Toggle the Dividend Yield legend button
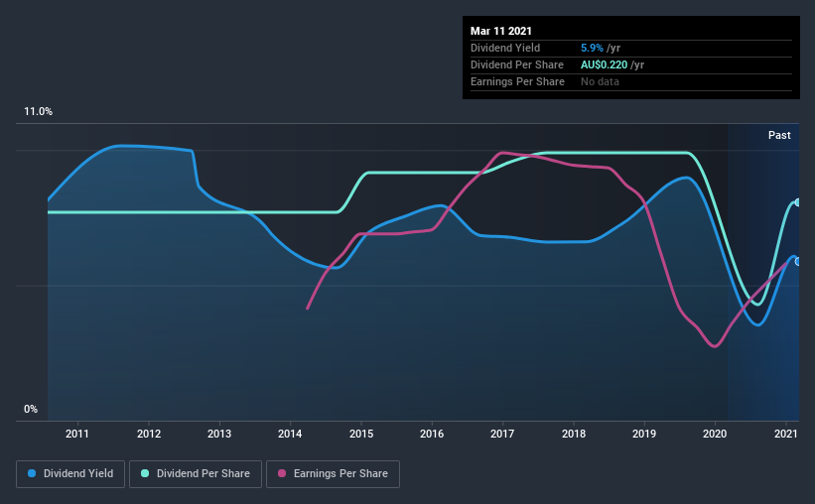Viewport: 815px width, 504px height. pyautogui.click(x=70, y=474)
